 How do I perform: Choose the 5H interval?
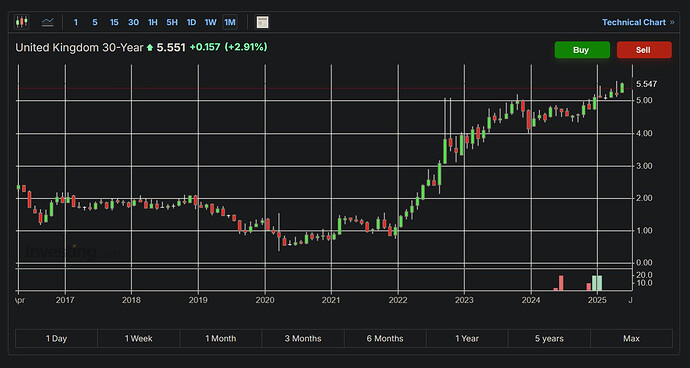pyautogui.click(x=172, y=22)
